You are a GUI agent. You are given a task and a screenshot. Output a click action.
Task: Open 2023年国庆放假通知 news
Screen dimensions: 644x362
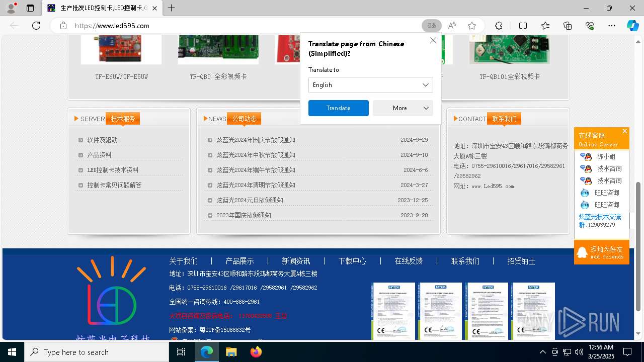[x=244, y=215]
